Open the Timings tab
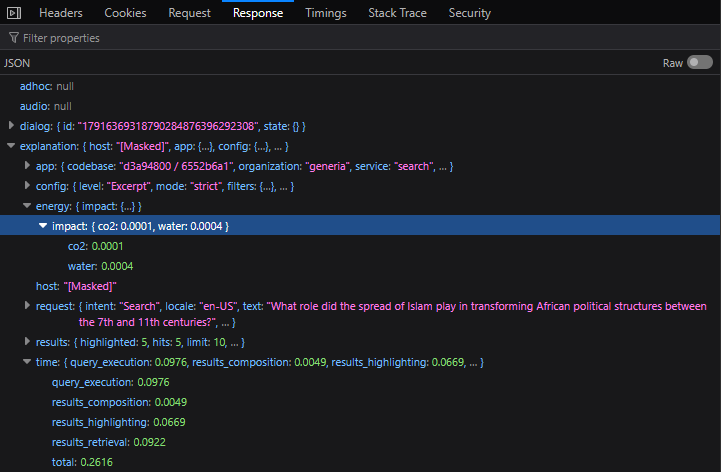This screenshot has height=472, width=721. (x=326, y=13)
